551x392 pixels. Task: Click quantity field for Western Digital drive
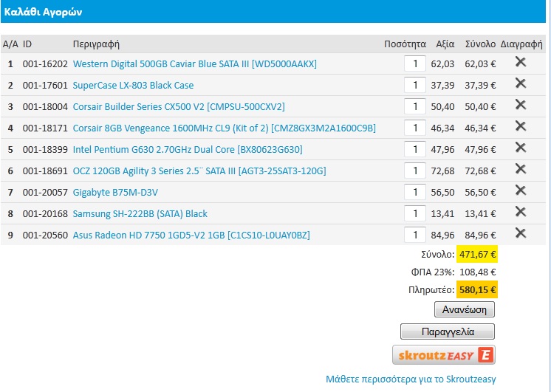[x=415, y=63]
